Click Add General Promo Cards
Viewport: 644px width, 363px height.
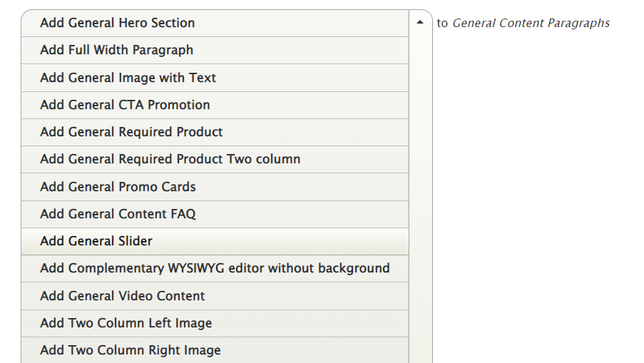coord(118,187)
